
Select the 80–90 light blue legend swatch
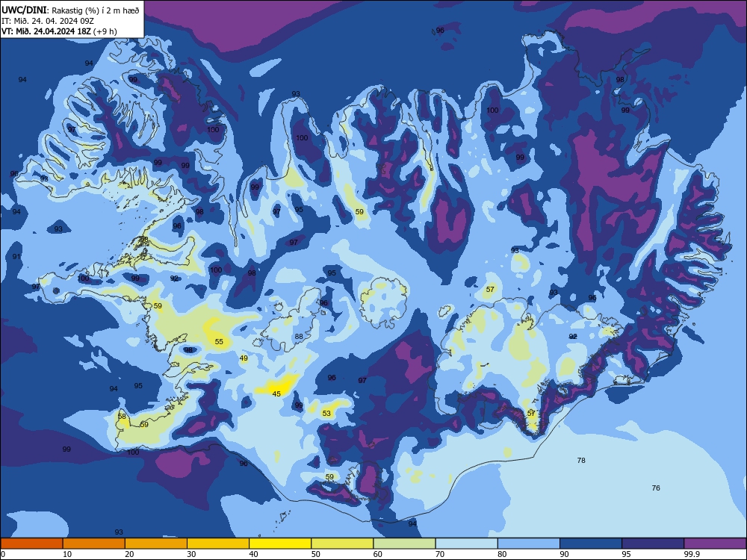click(x=529, y=544)
